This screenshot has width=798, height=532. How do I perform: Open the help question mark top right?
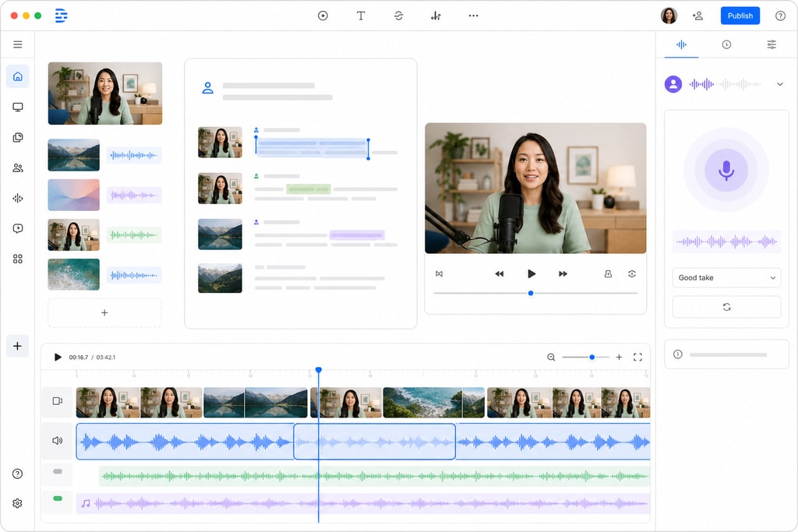pos(780,16)
